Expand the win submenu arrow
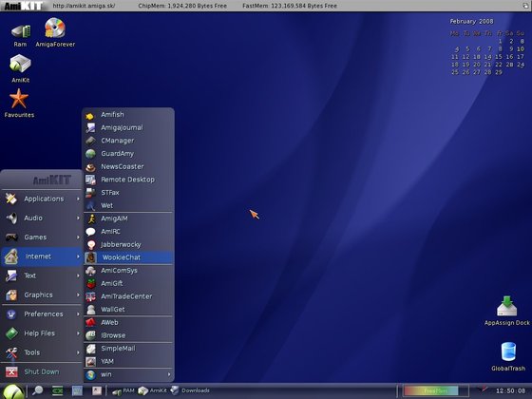Screen dimensions: 532x399 169,374
